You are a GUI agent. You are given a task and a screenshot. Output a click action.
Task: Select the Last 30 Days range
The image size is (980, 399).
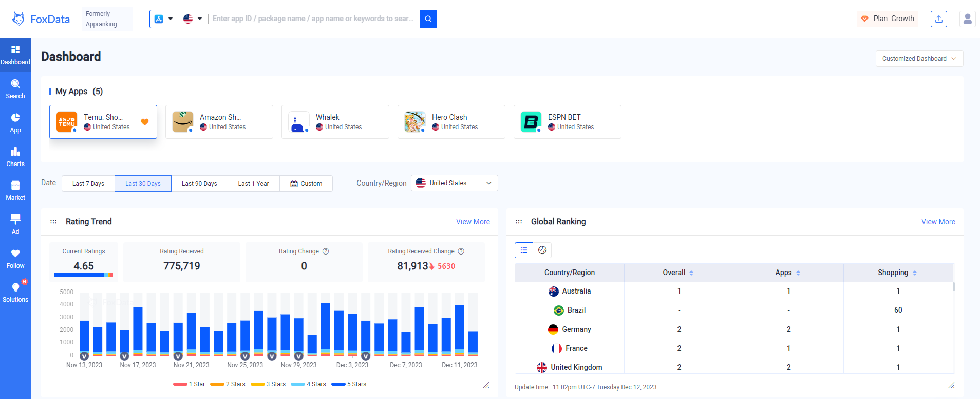[x=143, y=184]
